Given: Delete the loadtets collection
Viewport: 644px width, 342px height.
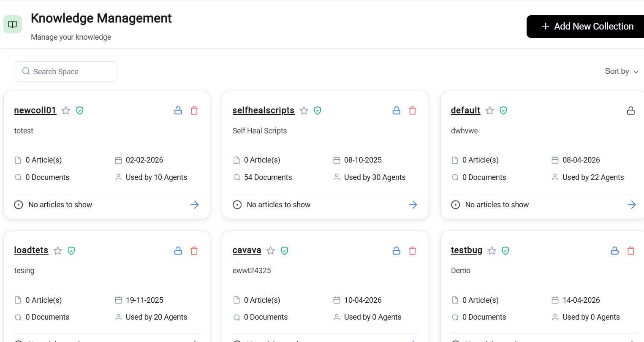Looking at the screenshot, I should (x=194, y=251).
